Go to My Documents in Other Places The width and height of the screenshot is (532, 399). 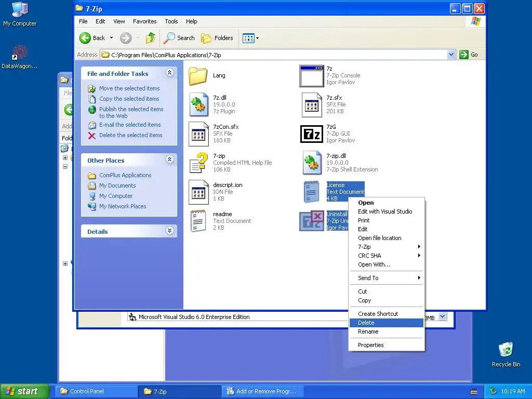point(117,185)
